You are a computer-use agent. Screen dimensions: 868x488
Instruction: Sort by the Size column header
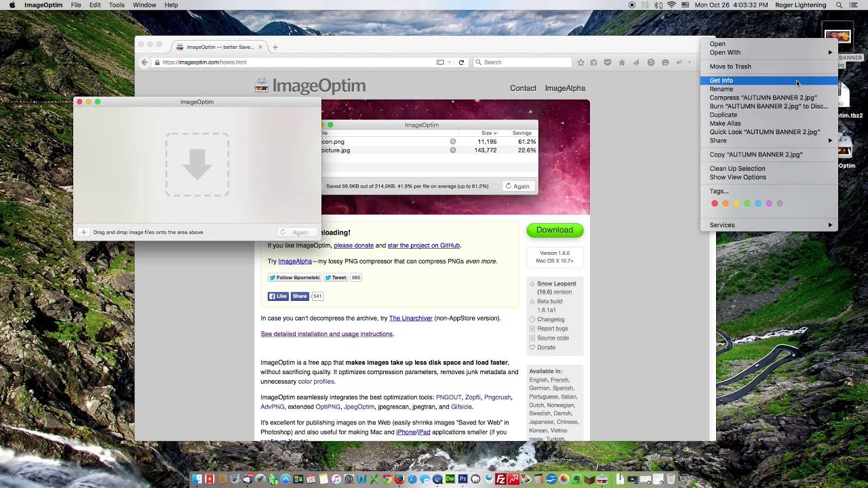pos(488,133)
